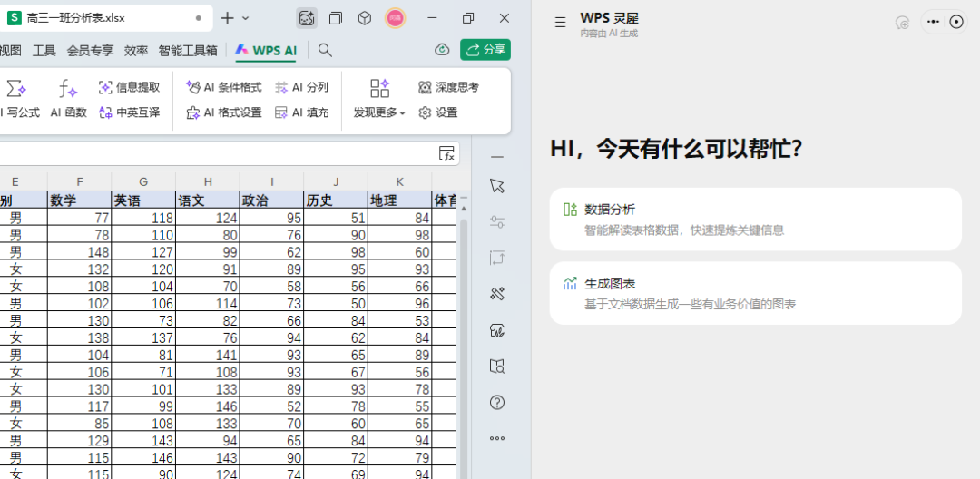The image size is (980, 479).
Task: Click the 中英互译 translate tool
Action: click(x=130, y=112)
